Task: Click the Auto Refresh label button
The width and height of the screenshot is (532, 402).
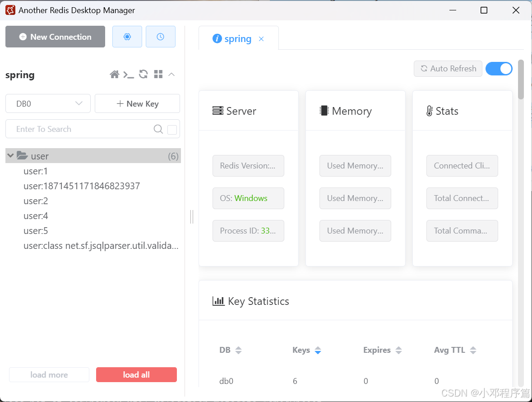Action: click(448, 69)
